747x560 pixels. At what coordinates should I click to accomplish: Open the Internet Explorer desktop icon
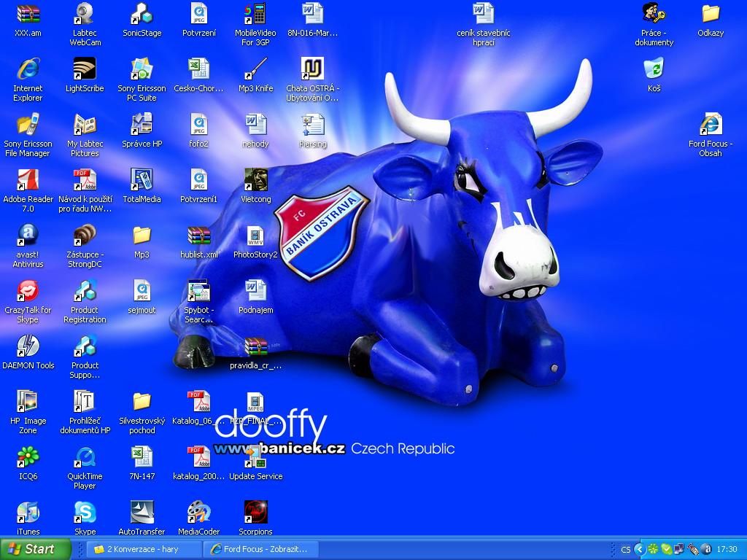(x=28, y=70)
